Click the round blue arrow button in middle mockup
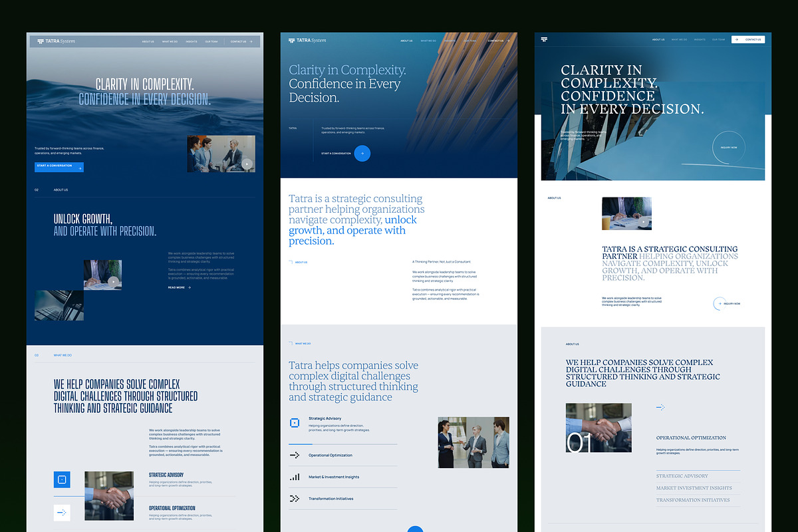Image resolution: width=798 pixels, height=532 pixels. coord(362,153)
